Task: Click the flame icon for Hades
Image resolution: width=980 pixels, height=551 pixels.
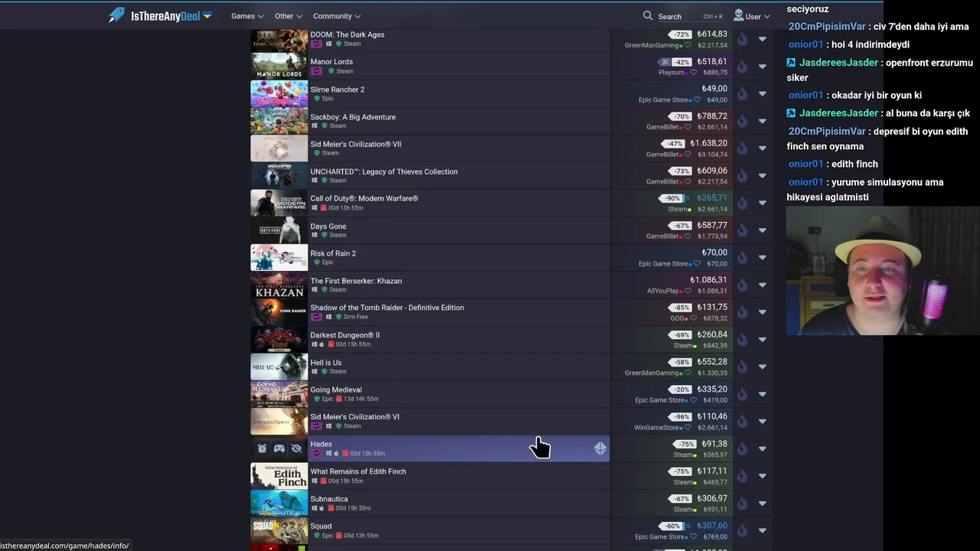Action: click(x=742, y=449)
